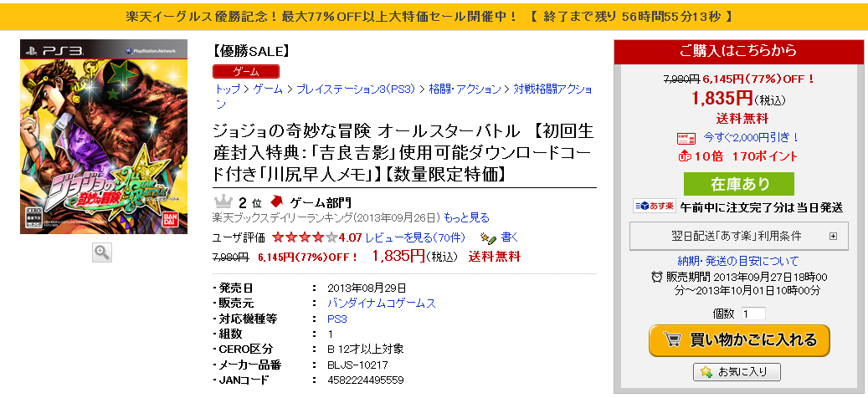Add item to お気に入り
The height and width of the screenshot is (398, 868).
point(737,372)
